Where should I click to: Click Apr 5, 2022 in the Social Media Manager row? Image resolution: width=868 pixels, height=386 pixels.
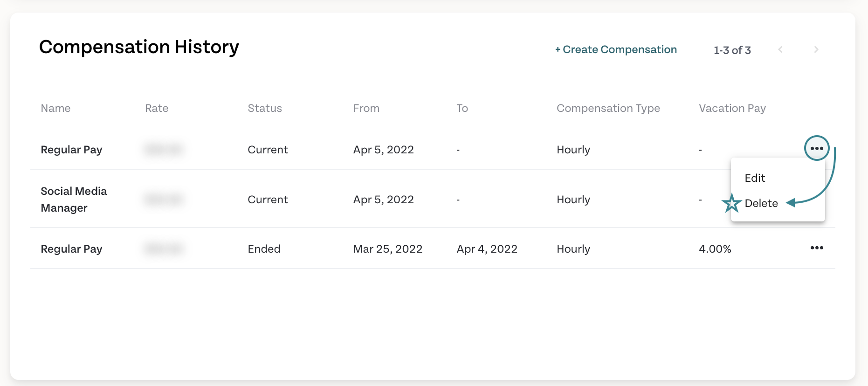pos(384,200)
